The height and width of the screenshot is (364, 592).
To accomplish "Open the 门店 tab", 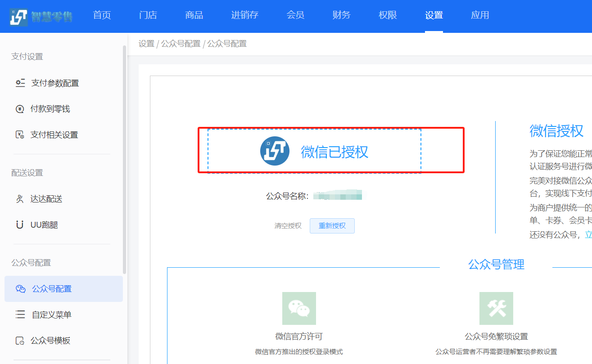I will coord(148,15).
